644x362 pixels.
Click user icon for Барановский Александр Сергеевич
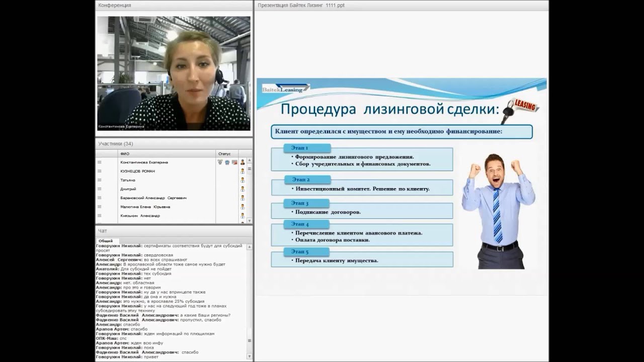pos(243,198)
